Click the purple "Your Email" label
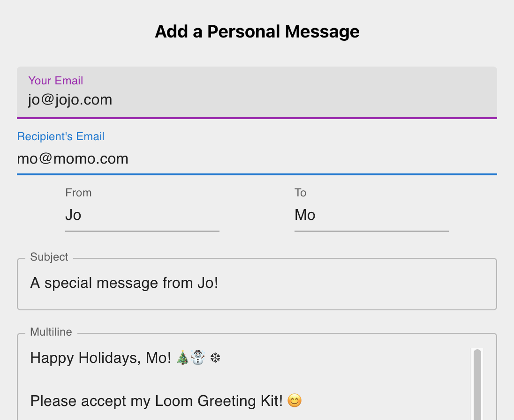This screenshot has height=420, width=514. coord(56,81)
